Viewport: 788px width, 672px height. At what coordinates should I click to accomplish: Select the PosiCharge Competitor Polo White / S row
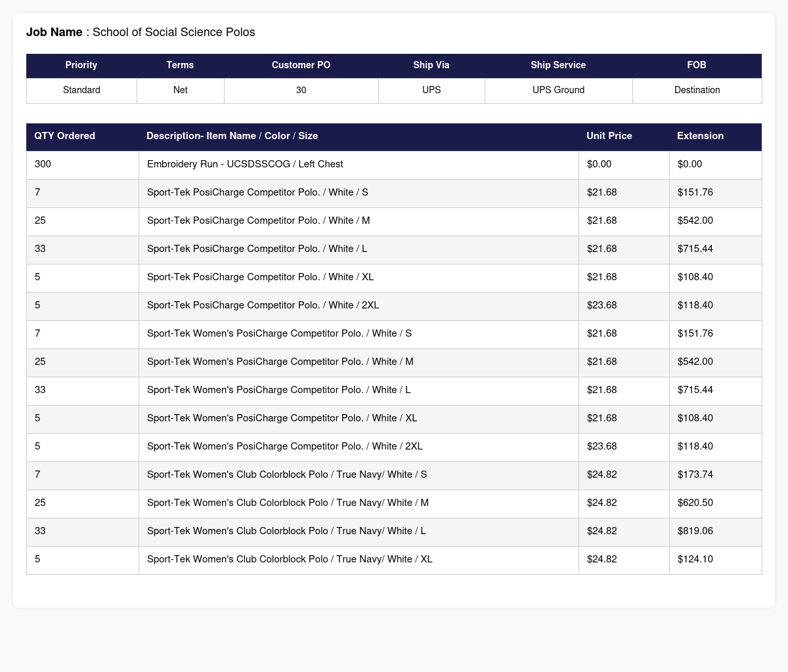(x=394, y=192)
